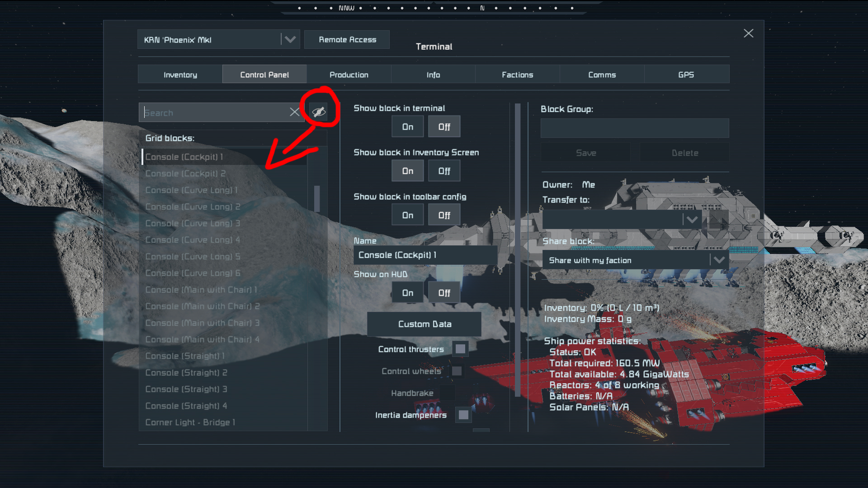Click the Remote Access button
Image resolution: width=868 pixels, height=488 pixels.
point(347,39)
